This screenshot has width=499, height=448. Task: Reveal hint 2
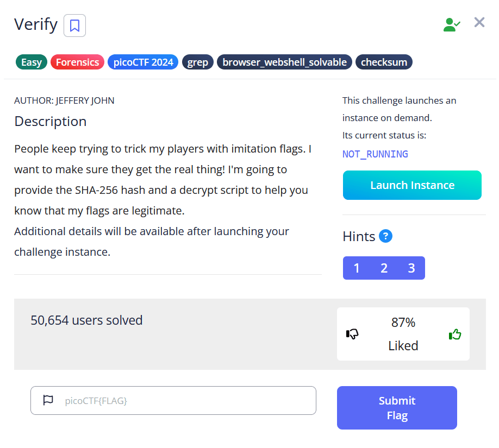pos(384,268)
